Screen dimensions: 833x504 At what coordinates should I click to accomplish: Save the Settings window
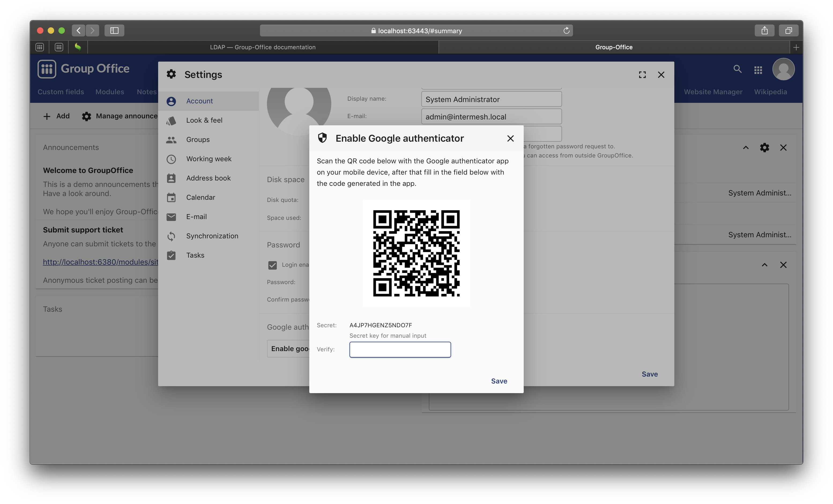[649, 374]
